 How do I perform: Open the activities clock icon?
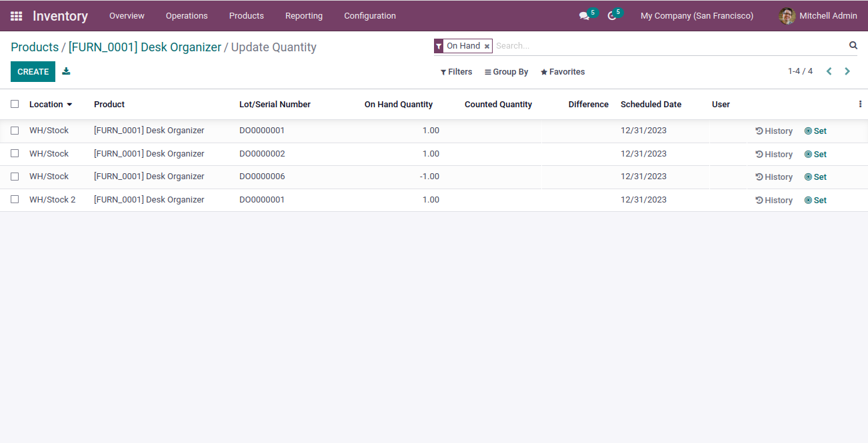click(x=612, y=16)
